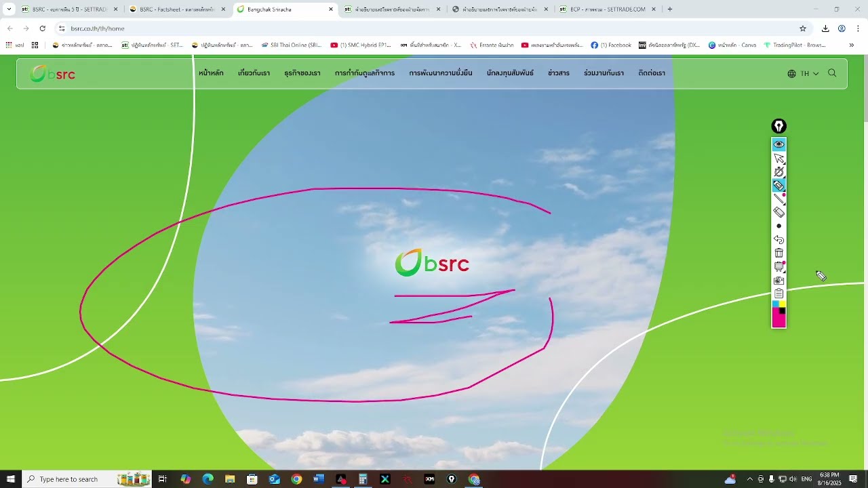Open the ติดต่อเรา menu
This screenshot has width=868, height=488.
pyautogui.click(x=652, y=73)
